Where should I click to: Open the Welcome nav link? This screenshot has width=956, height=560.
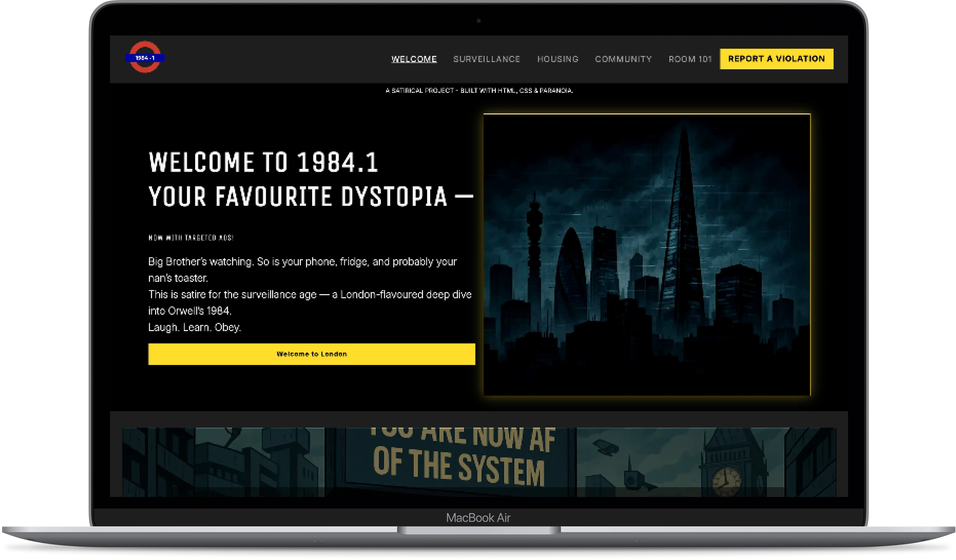pyautogui.click(x=414, y=59)
